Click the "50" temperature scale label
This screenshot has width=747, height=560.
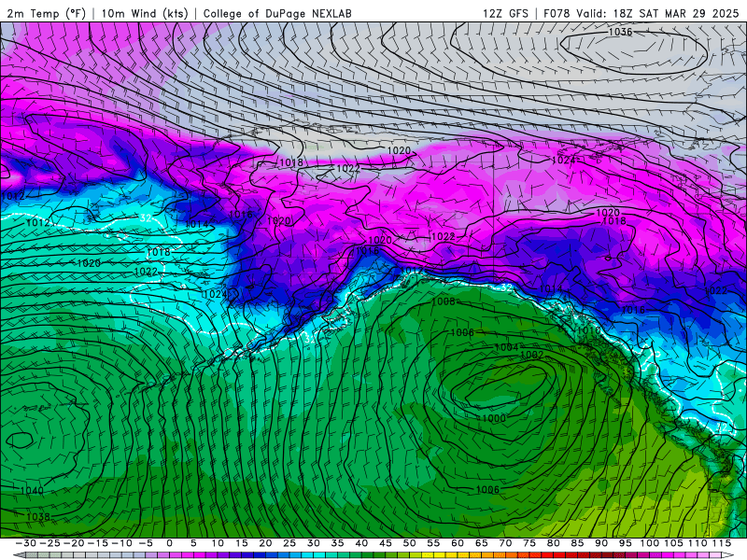(409, 543)
